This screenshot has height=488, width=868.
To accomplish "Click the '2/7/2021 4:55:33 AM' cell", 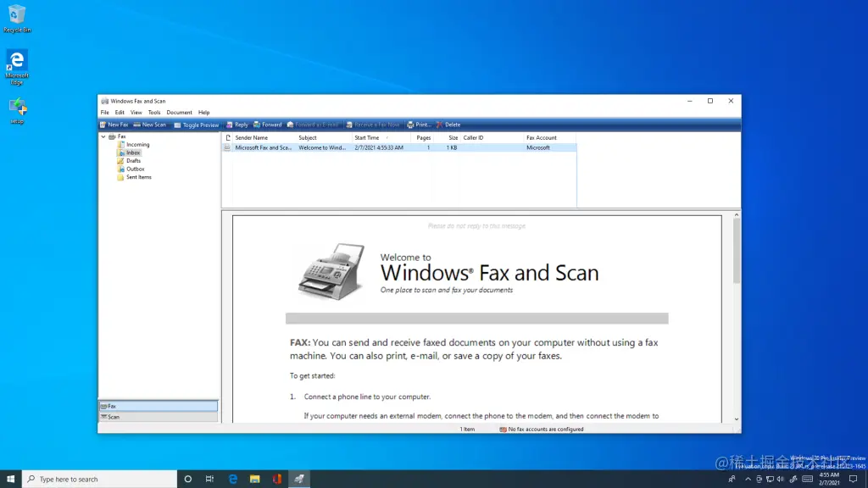I will [379, 147].
